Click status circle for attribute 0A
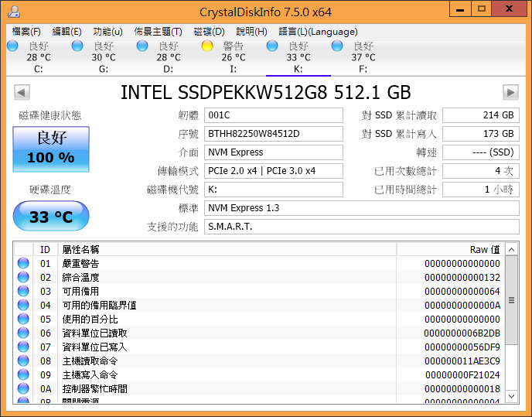Viewport: 532px width, 417px height. [23, 388]
